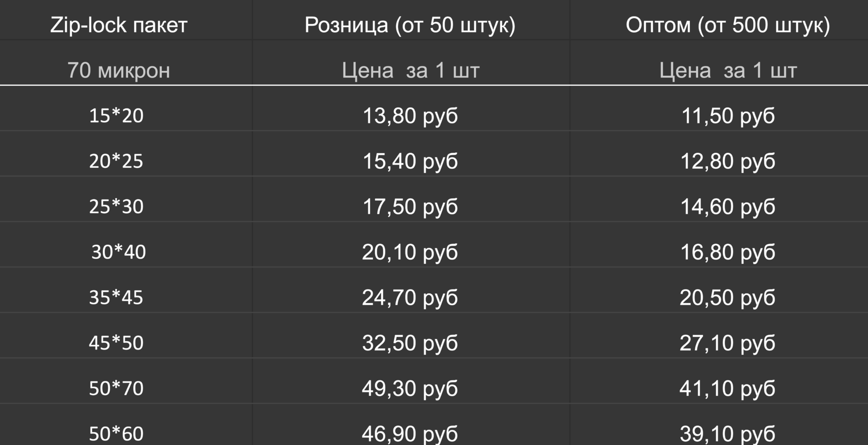This screenshot has height=445, width=868.
Task: Click the Zip-lock пакет column header
Action: pyautogui.click(x=118, y=25)
